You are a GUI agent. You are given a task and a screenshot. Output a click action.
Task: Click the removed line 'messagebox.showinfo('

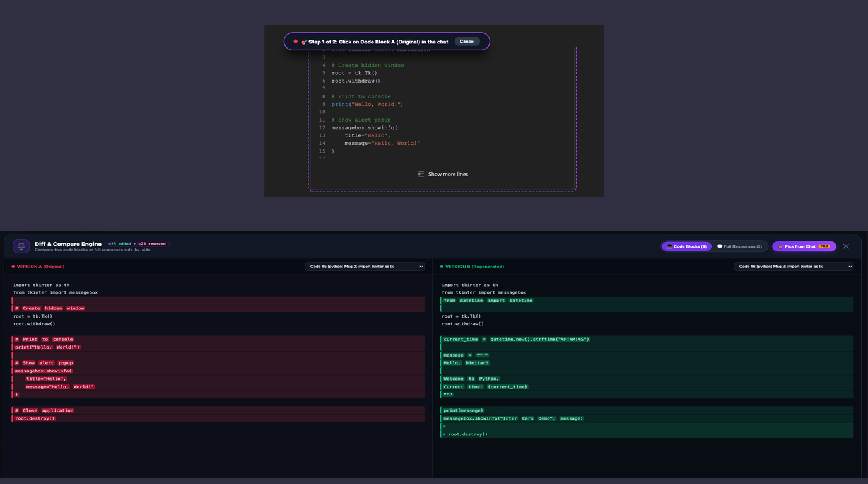click(x=218, y=371)
